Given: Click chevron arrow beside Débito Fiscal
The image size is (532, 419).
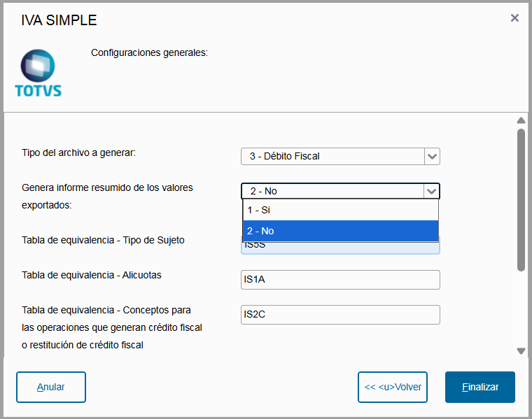Looking at the screenshot, I should point(432,157).
